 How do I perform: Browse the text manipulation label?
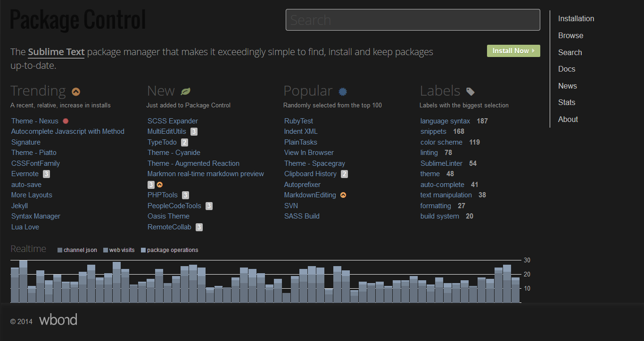pyautogui.click(x=446, y=195)
